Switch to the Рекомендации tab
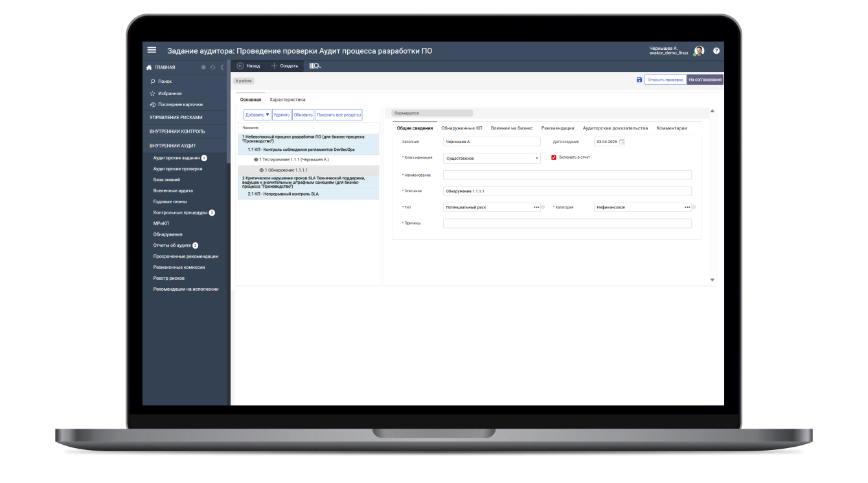868x483 pixels. (x=558, y=128)
